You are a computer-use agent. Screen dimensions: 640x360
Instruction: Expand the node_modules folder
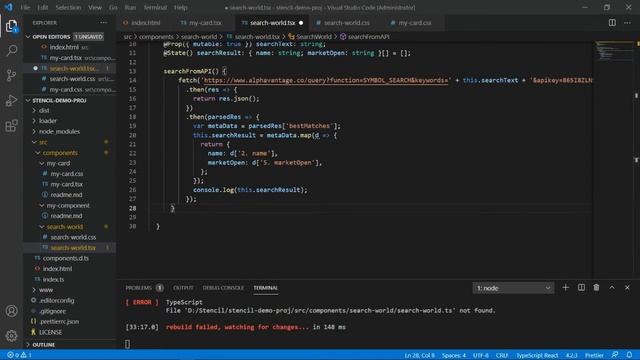[x=59, y=131]
